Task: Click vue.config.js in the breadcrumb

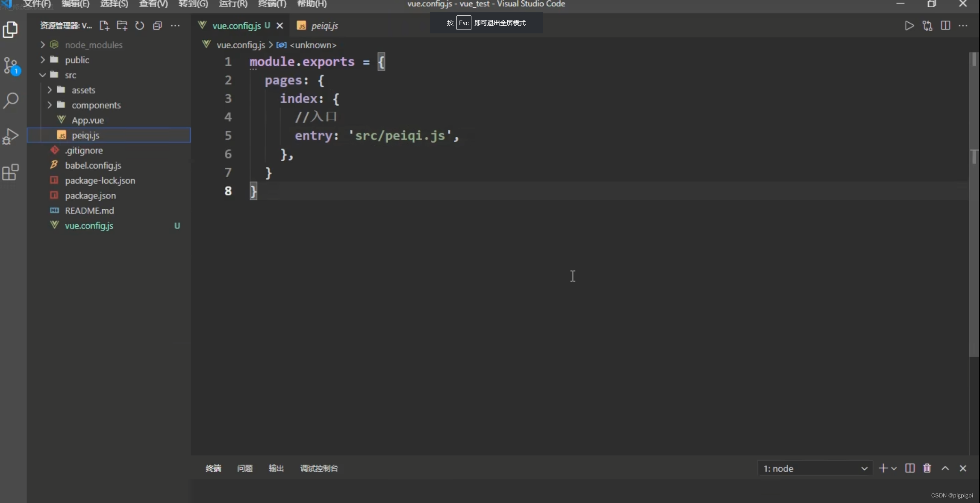Action: [241, 45]
